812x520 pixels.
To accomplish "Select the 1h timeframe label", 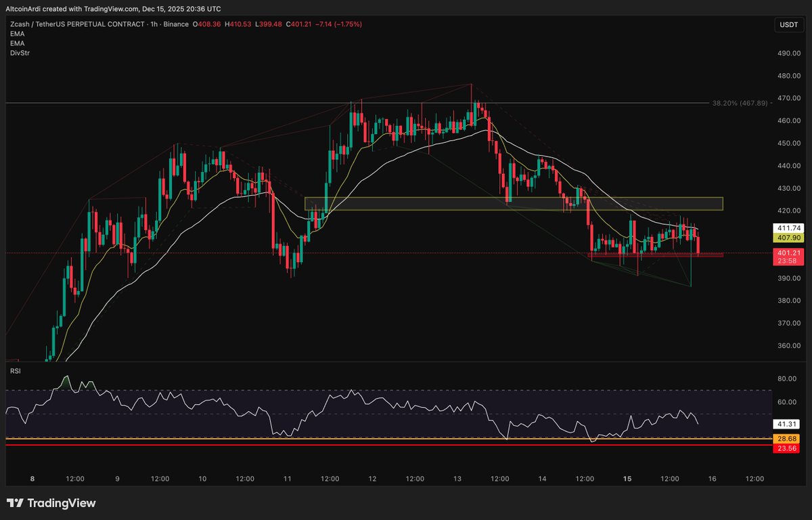I will pyautogui.click(x=154, y=24).
